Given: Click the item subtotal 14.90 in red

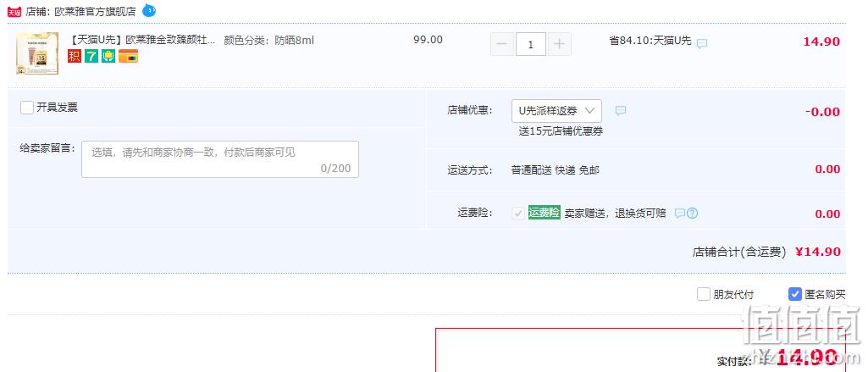Looking at the screenshot, I should pyautogui.click(x=821, y=42).
